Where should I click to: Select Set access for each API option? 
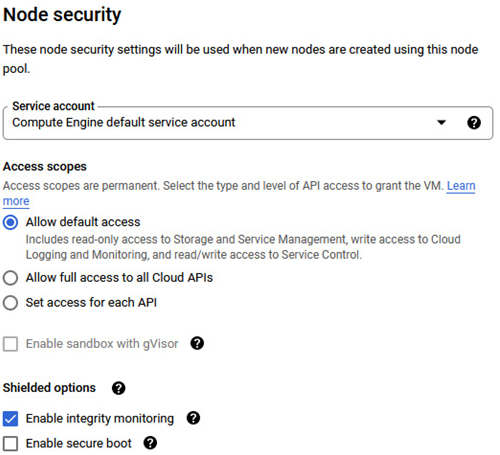pyautogui.click(x=10, y=303)
